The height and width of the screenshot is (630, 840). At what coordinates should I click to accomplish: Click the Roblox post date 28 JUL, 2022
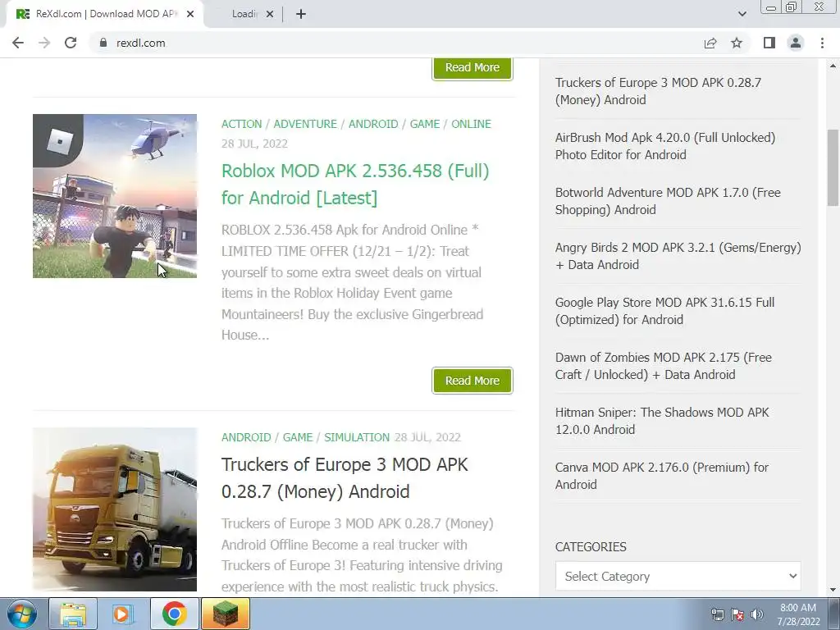(x=254, y=144)
